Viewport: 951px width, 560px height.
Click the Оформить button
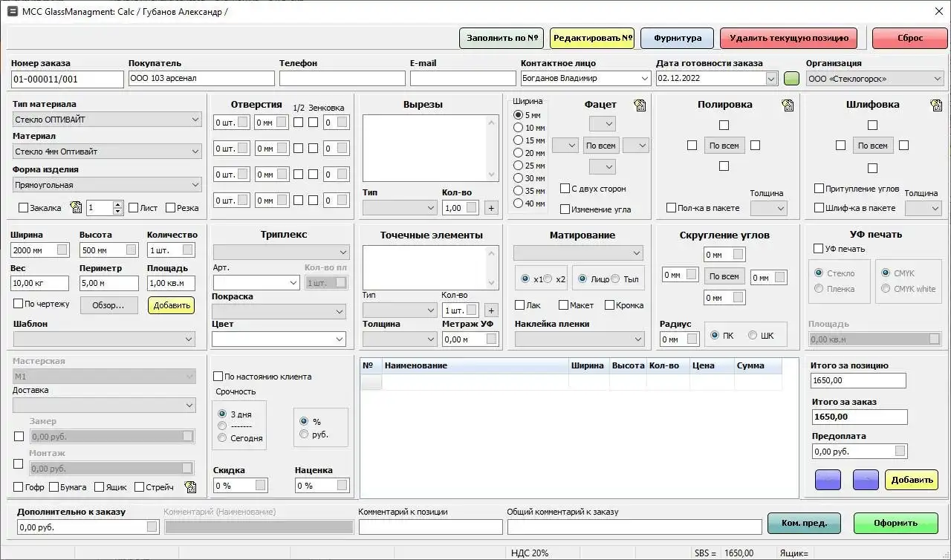895,523
